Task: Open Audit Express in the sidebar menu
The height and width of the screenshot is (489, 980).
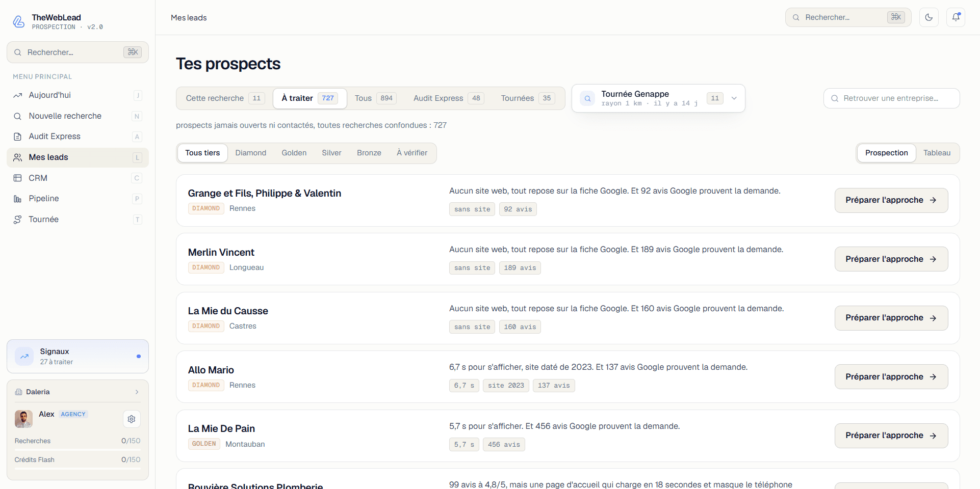Action: [78, 137]
